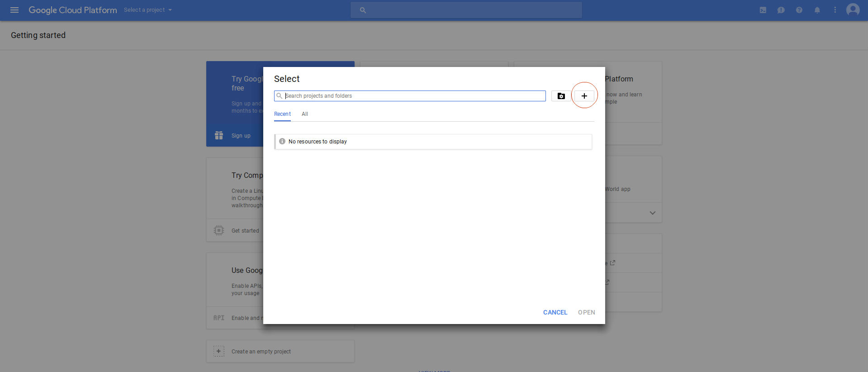Click the plus create project button

(x=584, y=96)
